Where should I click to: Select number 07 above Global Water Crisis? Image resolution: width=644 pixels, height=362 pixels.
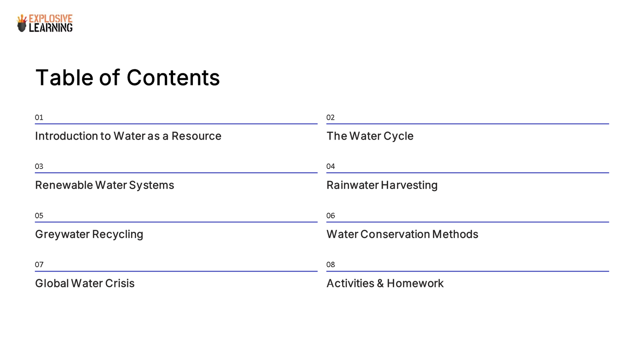pos(39,265)
